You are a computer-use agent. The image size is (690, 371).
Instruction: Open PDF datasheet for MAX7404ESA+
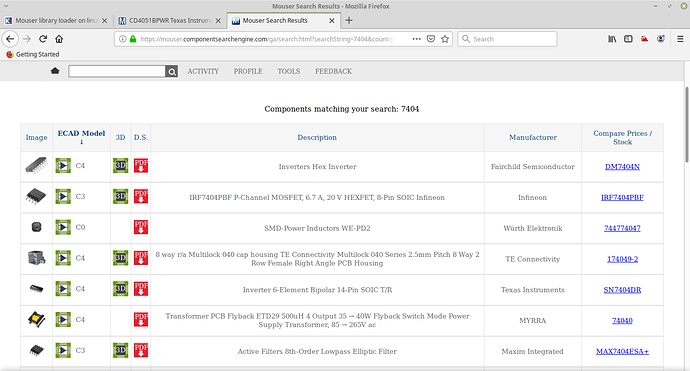(141, 350)
